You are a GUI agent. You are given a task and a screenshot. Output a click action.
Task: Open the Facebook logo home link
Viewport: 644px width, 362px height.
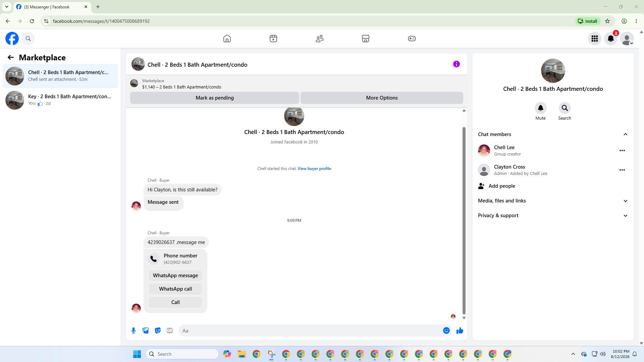point(12,39)
